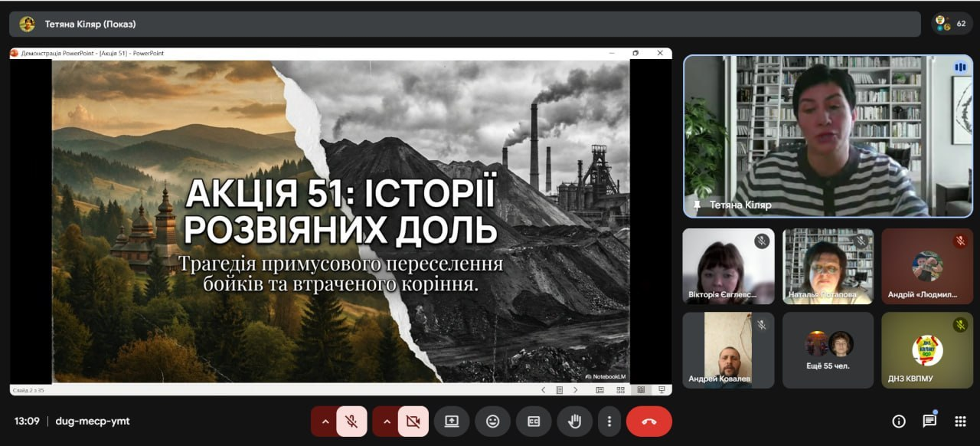Open meeting details info icon
This screenshot has height=446, width=980.
tap(899, 421)
